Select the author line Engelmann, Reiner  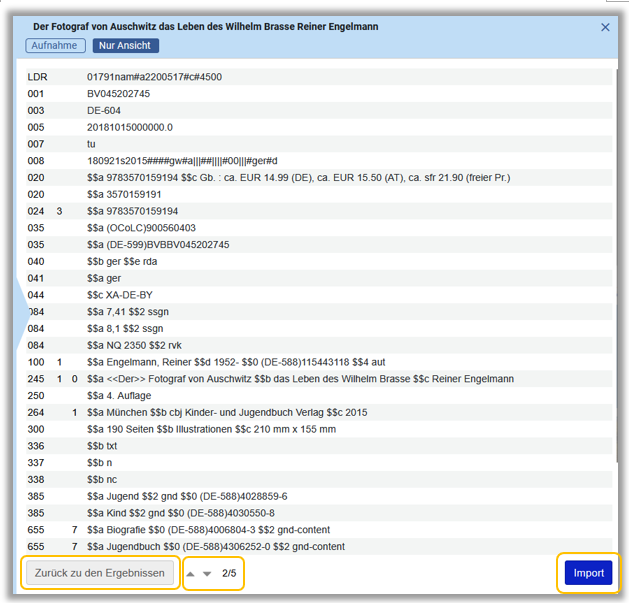[236, 362]
